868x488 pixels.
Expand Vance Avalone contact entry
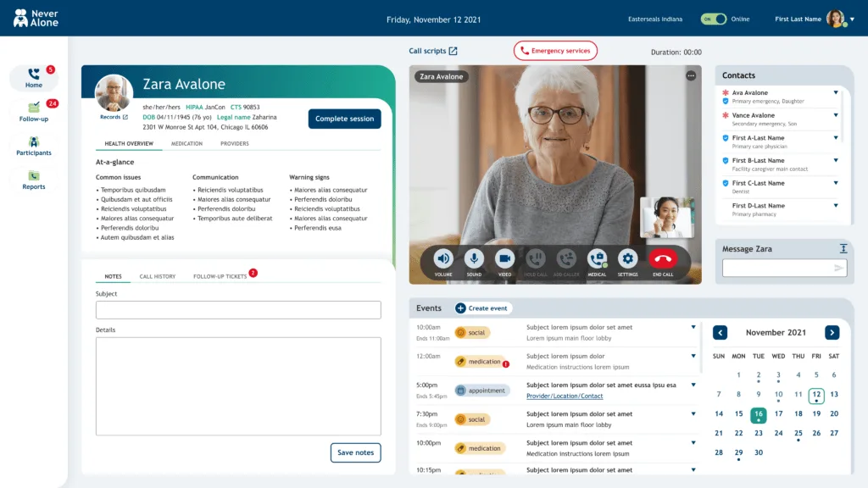pyautogui.click(x=835, y=115)
